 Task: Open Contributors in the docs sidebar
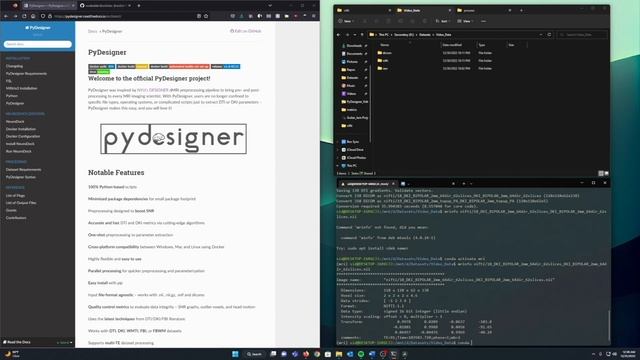[16, 218]
